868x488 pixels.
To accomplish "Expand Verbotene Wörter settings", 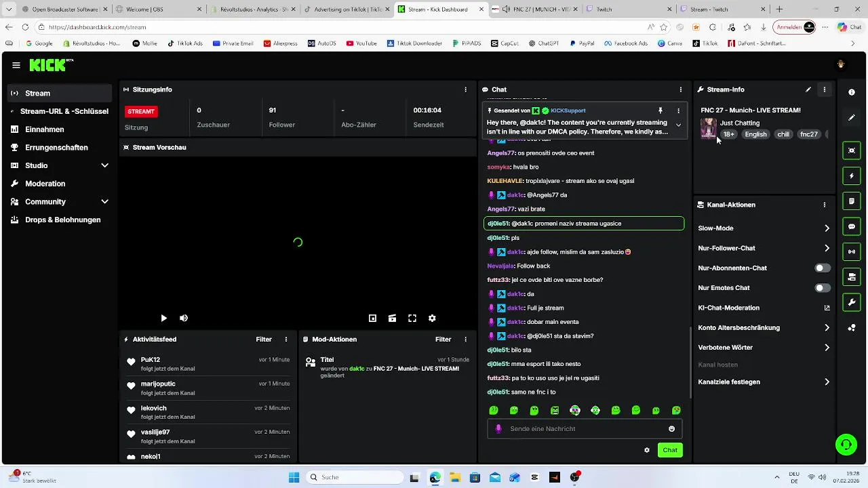I will click(827, 348).
